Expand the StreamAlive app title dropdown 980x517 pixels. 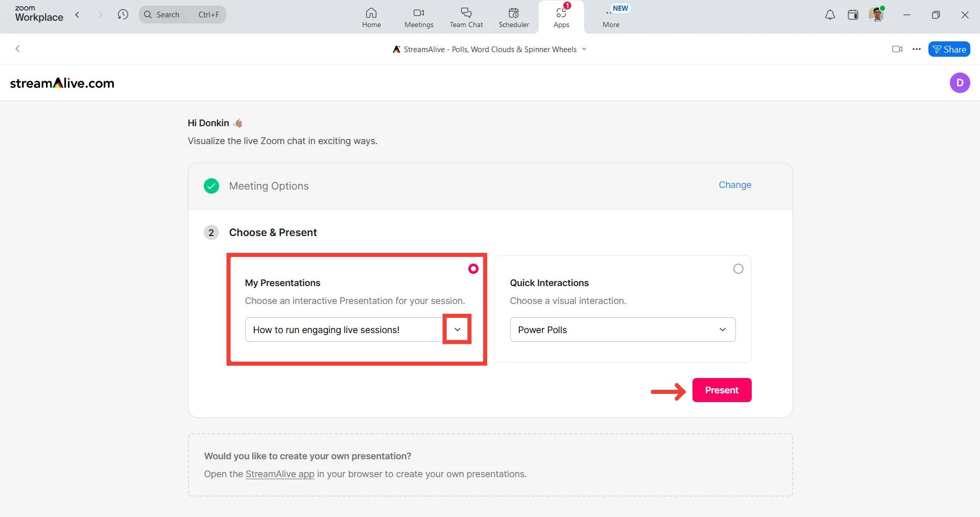pyautogui.click(x=584, y=49)
